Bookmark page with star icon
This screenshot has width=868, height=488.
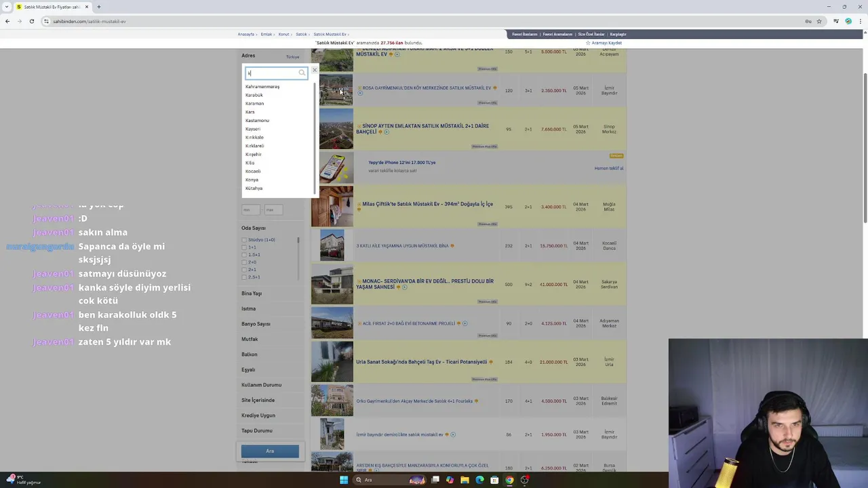tap(819, 21)
